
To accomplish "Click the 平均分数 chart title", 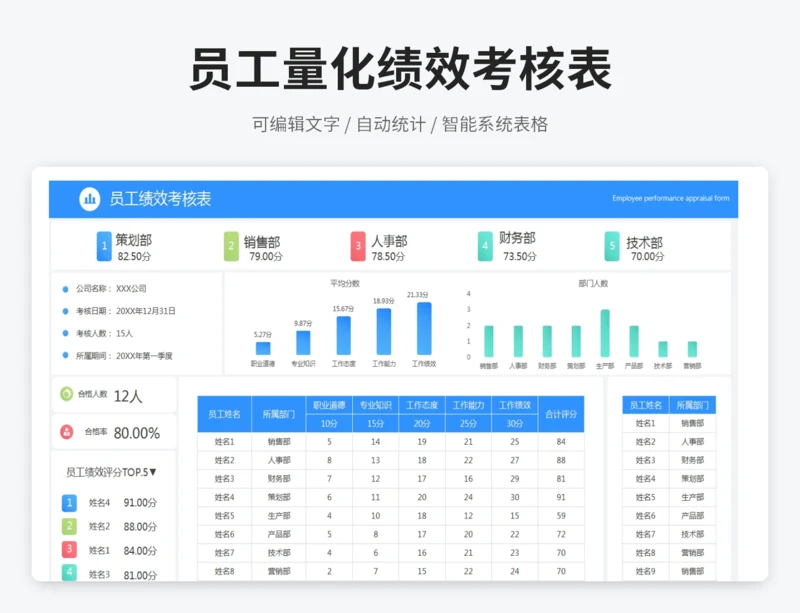I will pyautogui.click(x=345, y=283).
